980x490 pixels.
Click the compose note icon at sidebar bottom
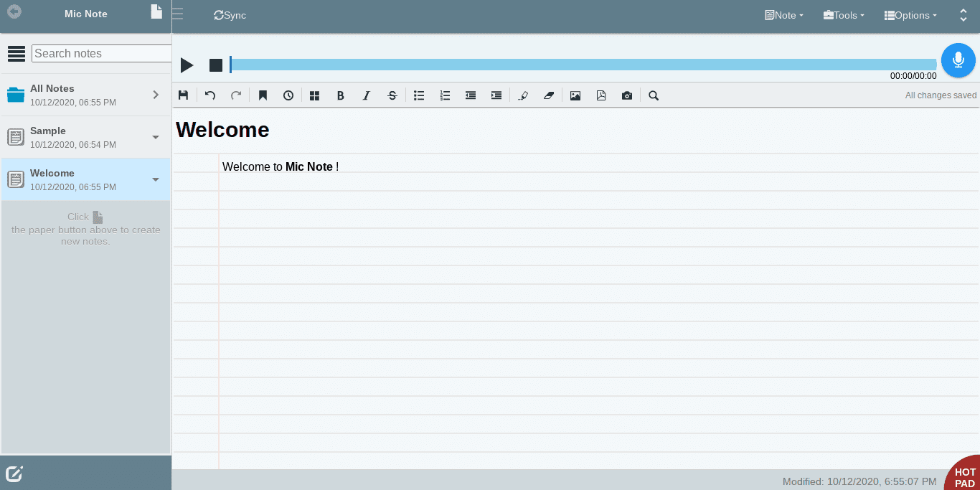[x=14, y=473]
